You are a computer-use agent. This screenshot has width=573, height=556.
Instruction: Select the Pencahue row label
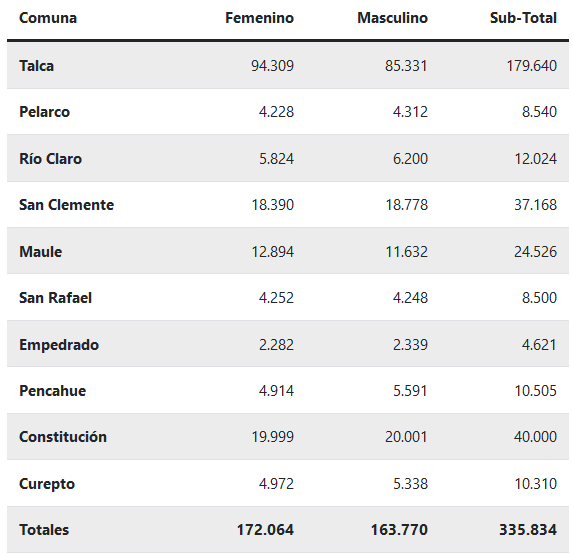53,391
